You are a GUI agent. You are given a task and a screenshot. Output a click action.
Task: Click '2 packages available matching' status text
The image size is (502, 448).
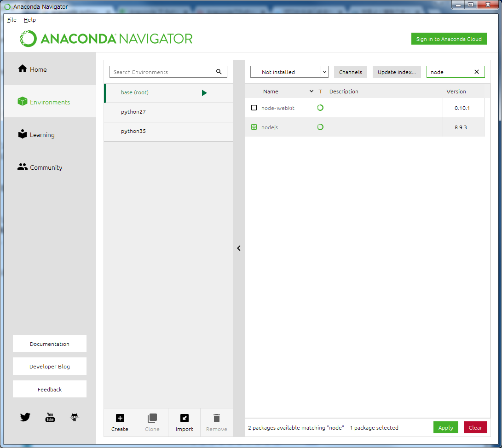(296, 427)
